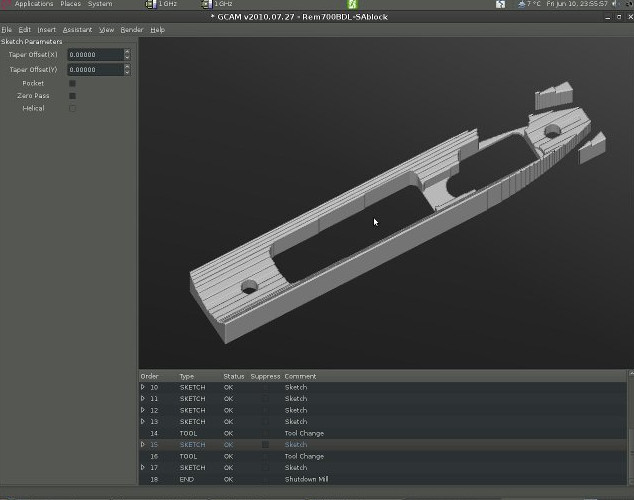Toggle Suppress checkbox for block 15

click(x=265, y=445)
